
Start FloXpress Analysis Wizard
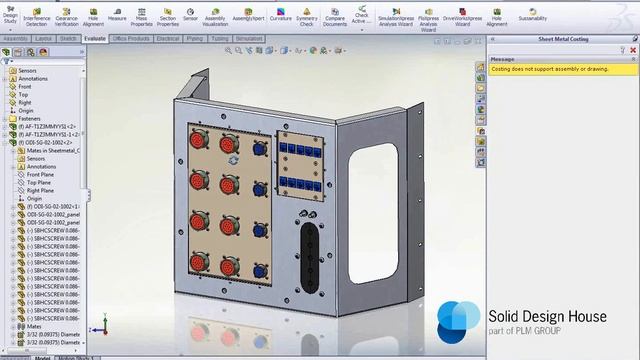(x=428, y=20)
